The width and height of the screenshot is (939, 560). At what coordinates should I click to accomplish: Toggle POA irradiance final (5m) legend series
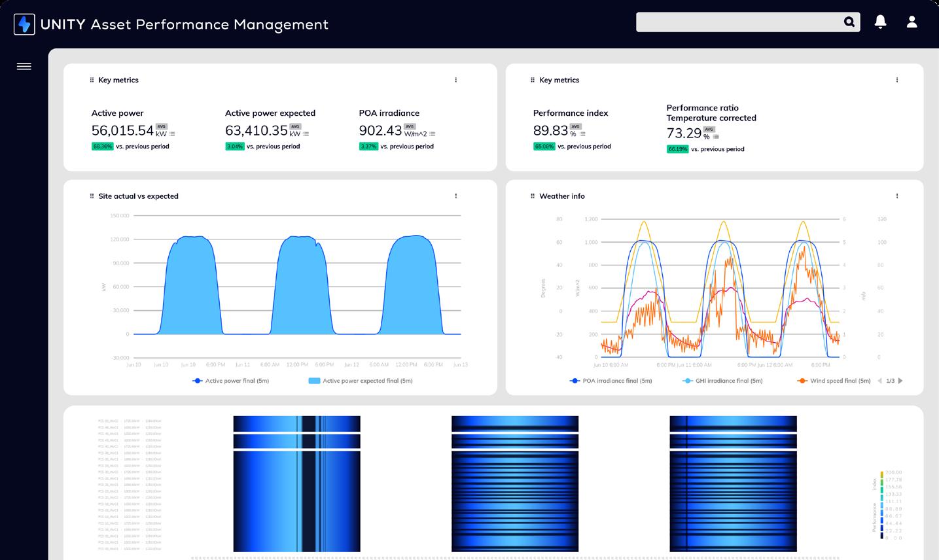coord(611,381)
